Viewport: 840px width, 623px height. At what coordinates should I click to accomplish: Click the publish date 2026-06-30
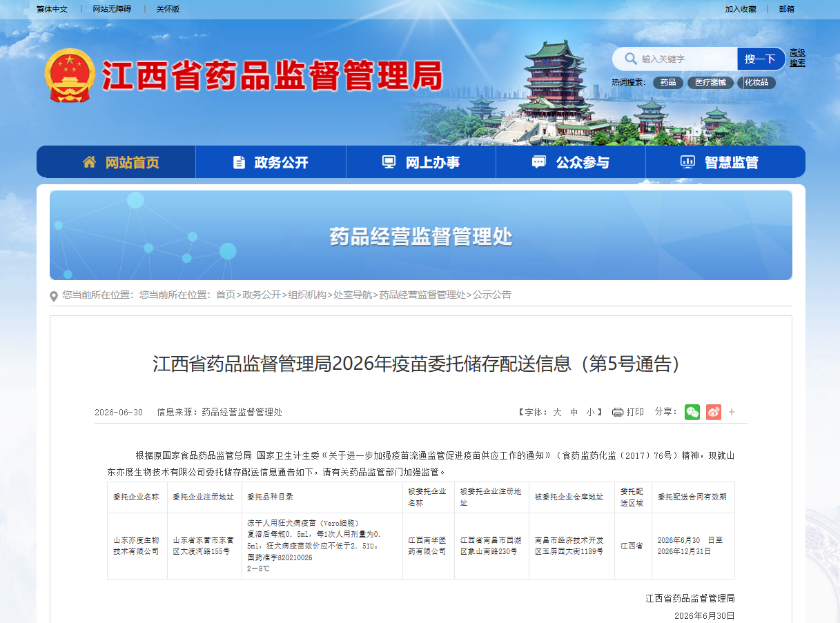pos(119,413)
